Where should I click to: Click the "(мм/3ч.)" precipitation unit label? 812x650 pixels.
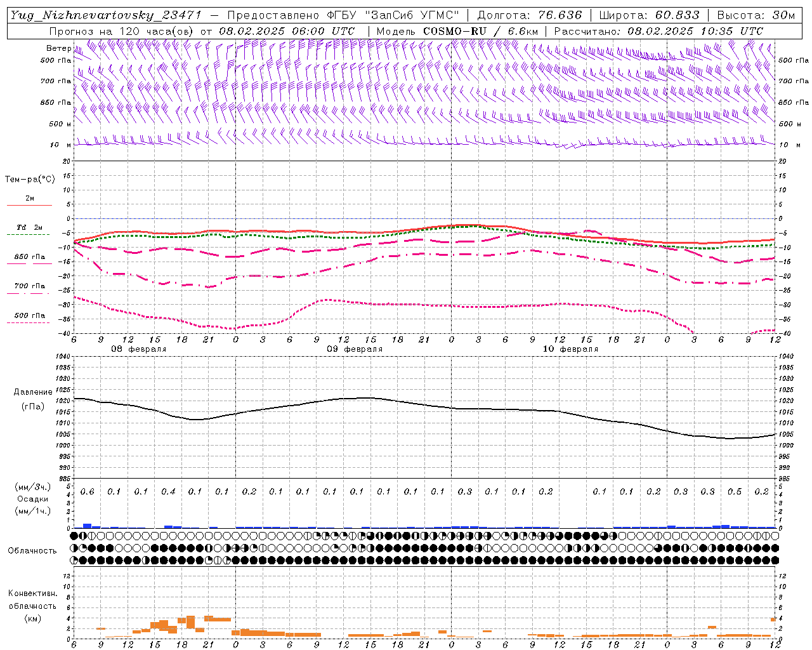(32, 487)
